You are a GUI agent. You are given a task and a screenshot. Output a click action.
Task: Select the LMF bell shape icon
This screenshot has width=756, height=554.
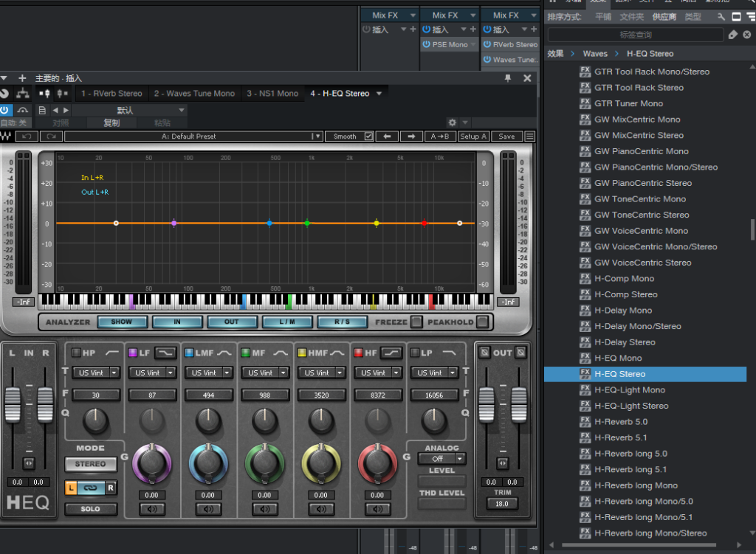coord(224,353)
